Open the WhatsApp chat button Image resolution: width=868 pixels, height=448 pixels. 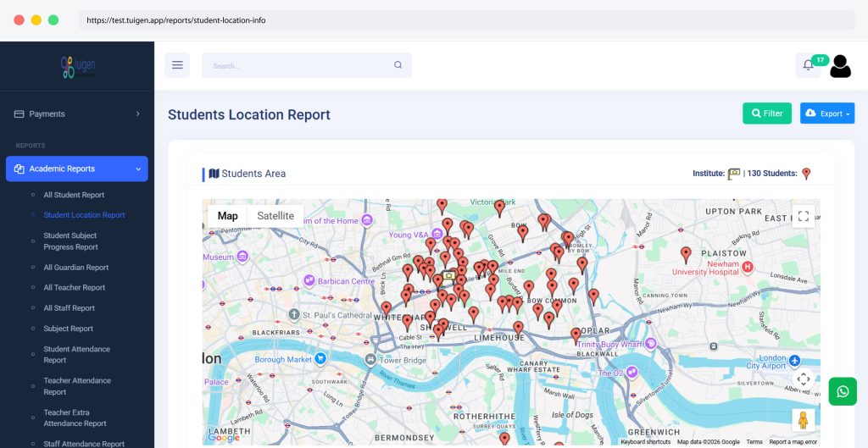tap(842, 391)
